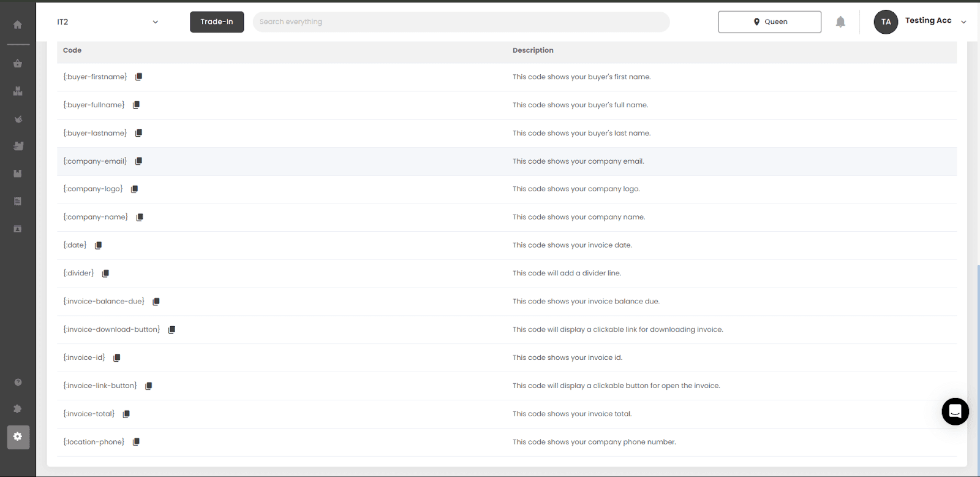Click 'This code shows your invoice date.'
Image resolution: width=980 pixels, height=477 pixels.
[x=572, y=245]
